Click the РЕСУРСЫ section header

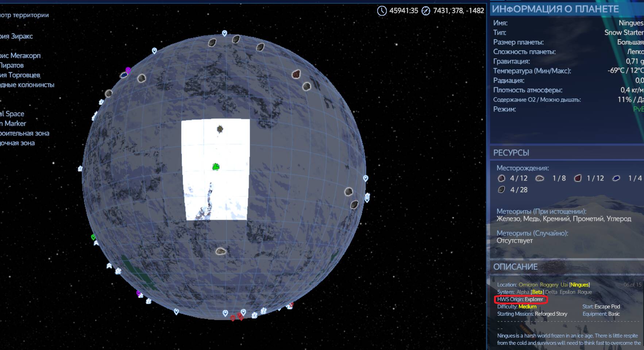click(511, 153)
